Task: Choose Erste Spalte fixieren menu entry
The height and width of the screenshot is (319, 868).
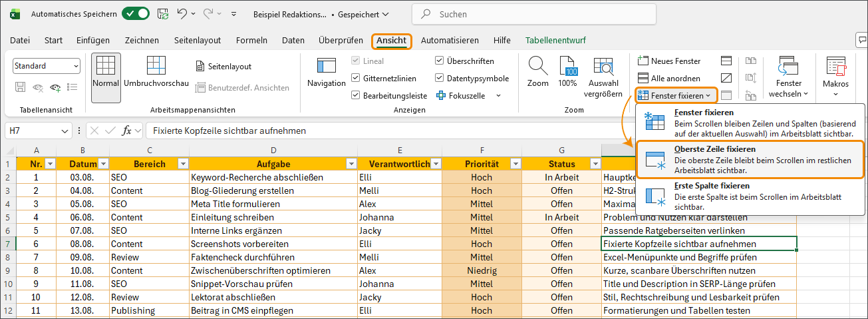Action: [750, 196]
